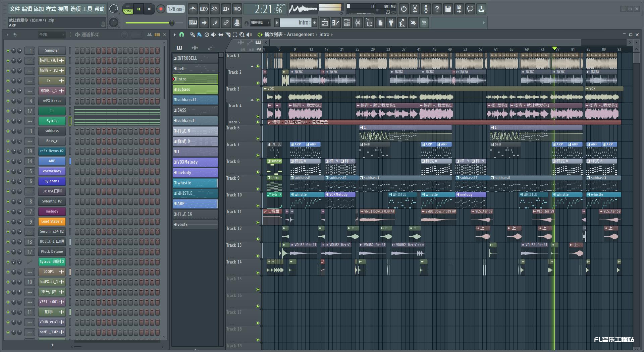Open the Sytrus channel plugin button
644x352 pixels.
click(52, 121)
